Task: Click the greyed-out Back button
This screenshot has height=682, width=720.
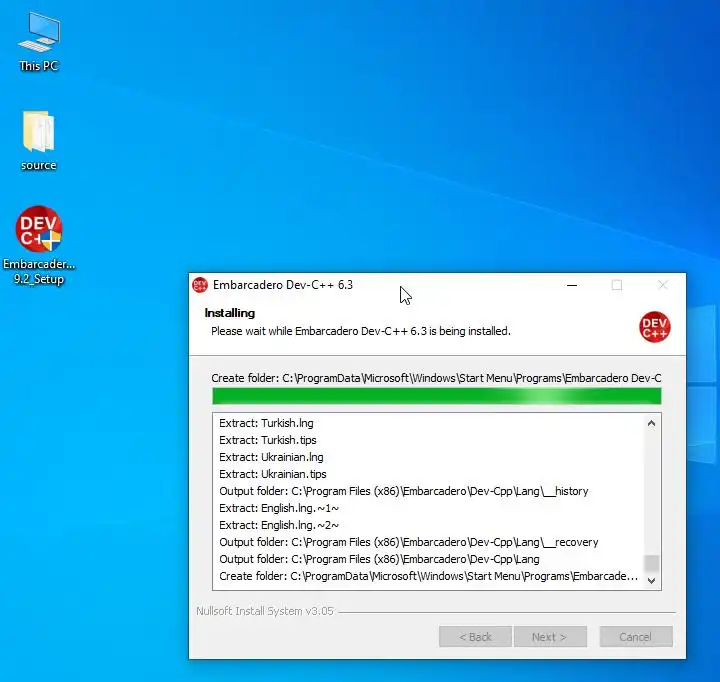Action: pyautogui.click(x=475, y=637)
